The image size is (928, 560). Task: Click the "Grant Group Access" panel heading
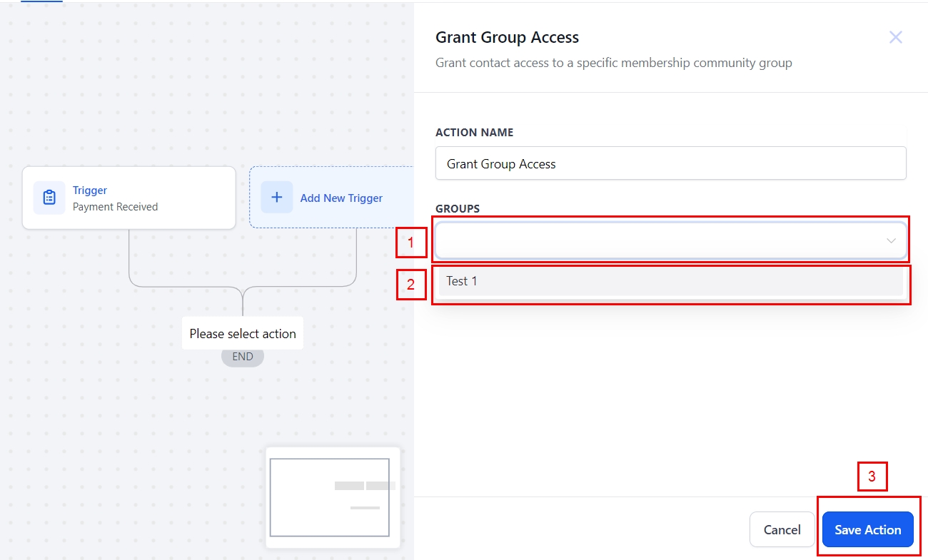507,38
